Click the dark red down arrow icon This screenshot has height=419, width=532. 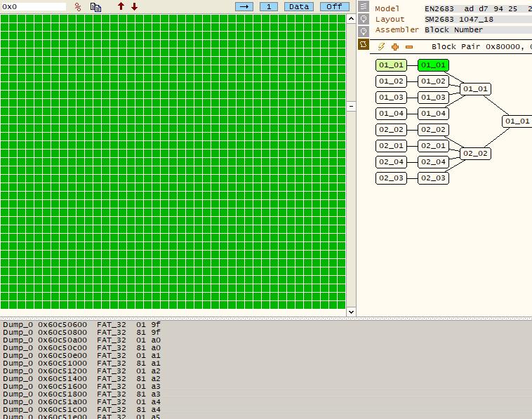click(134, 6)
